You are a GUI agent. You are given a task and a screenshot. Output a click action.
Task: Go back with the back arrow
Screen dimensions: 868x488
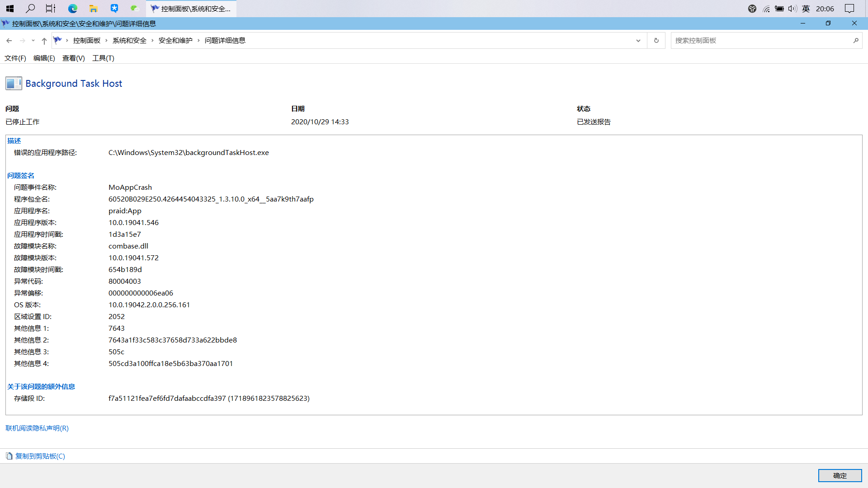[9, 41]
